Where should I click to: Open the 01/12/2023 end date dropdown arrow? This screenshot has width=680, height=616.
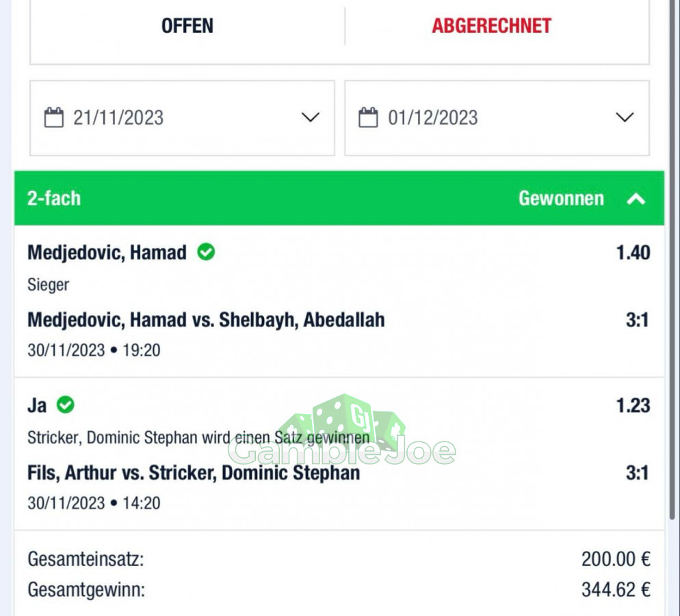click(x=625, y=117)
